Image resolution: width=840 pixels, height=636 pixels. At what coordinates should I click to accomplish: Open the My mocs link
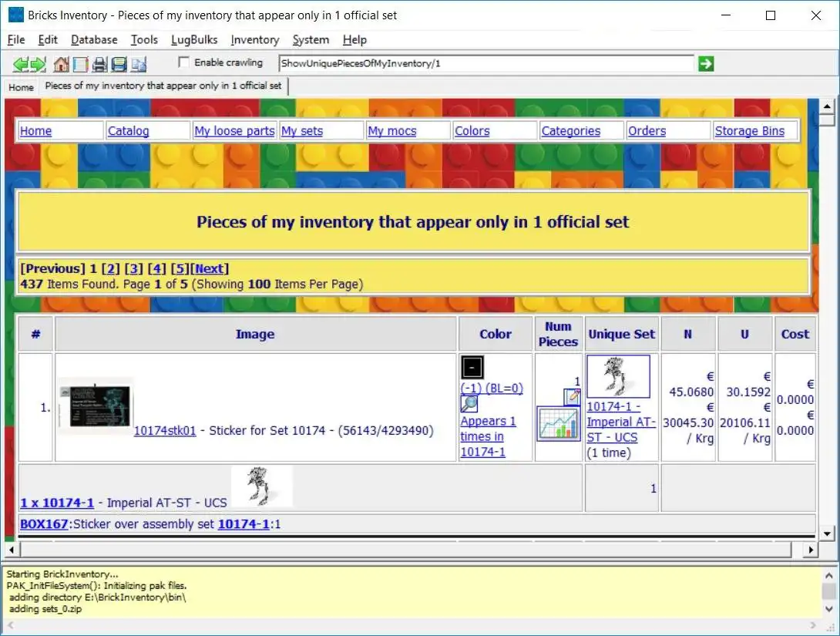(392, 131)
